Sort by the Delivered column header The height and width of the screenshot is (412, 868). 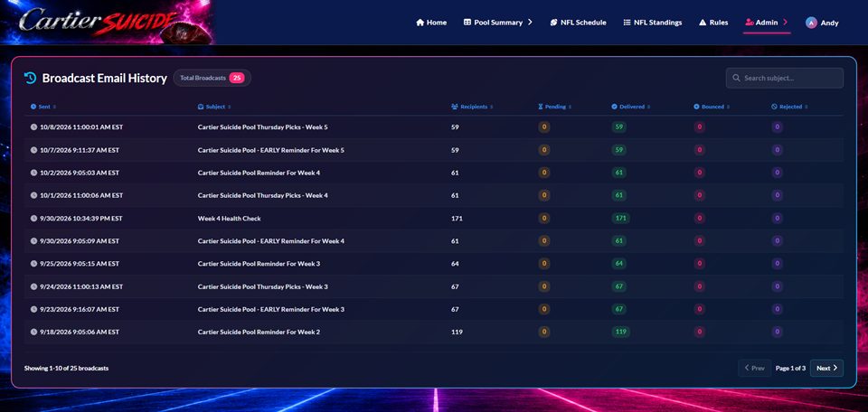point(631,107)
